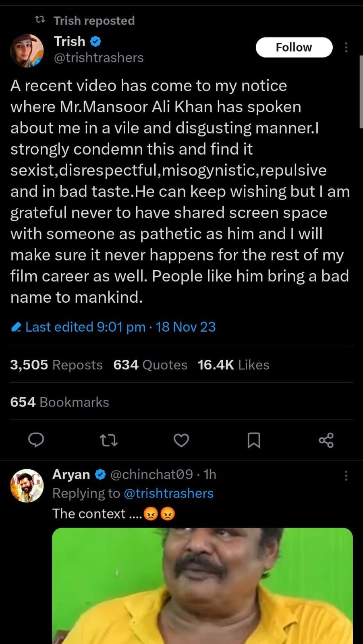Viewport: 363px width, 644px height.
Task: Open the @trishtrashers mention in reply
Action: click(168, 493)
